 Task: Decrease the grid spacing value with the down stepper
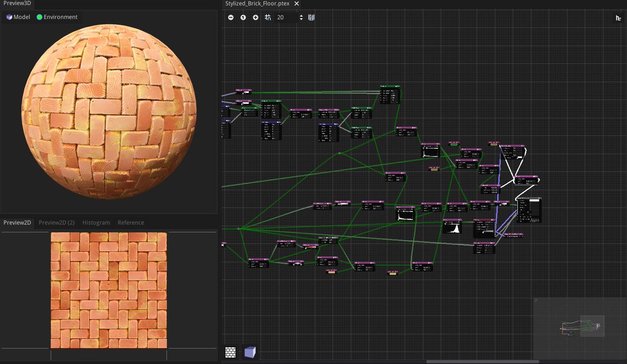(301, 20)
